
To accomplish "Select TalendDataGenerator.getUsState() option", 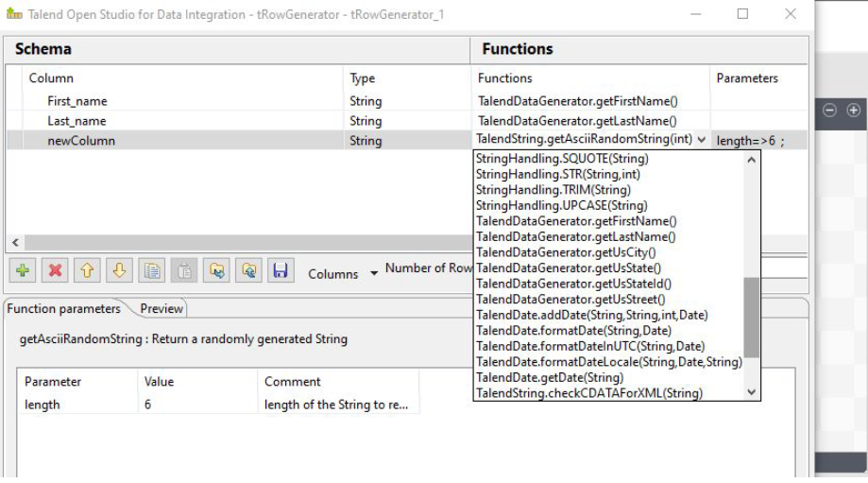I will coord(569,268).
